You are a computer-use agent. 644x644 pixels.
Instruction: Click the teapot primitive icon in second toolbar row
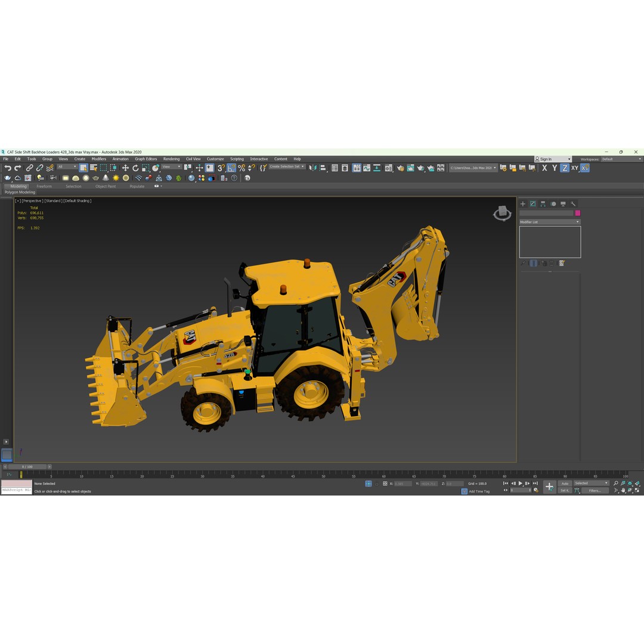pyautogui.click(x=95, y=178)
